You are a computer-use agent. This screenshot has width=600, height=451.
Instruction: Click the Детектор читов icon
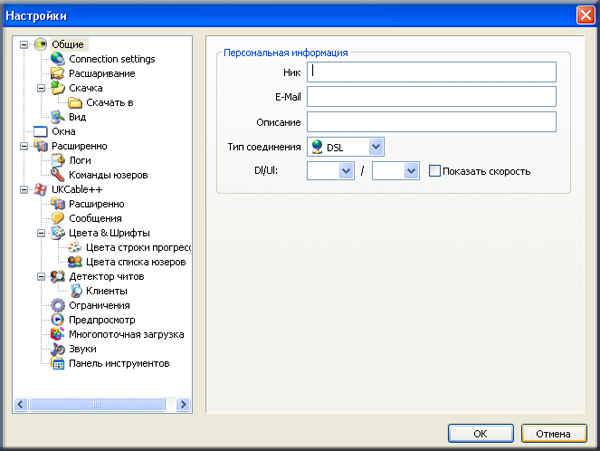coord(58,276)
